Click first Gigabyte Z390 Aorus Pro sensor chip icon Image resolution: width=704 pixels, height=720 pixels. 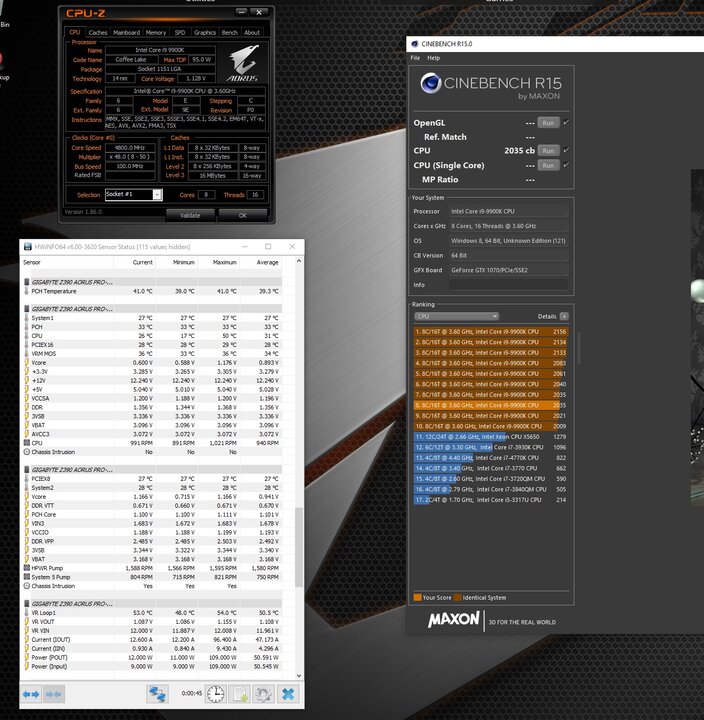tap(27, 282)
